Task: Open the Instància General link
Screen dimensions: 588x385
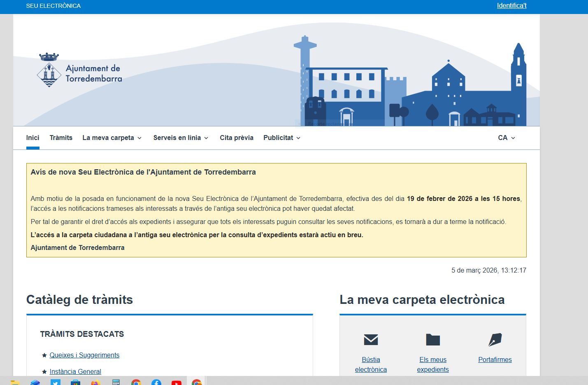Action: [x=75, y=371]
